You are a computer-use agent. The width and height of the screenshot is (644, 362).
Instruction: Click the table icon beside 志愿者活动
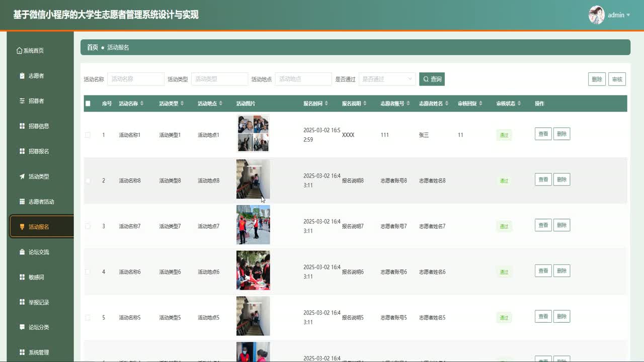[x=22, y=202]
